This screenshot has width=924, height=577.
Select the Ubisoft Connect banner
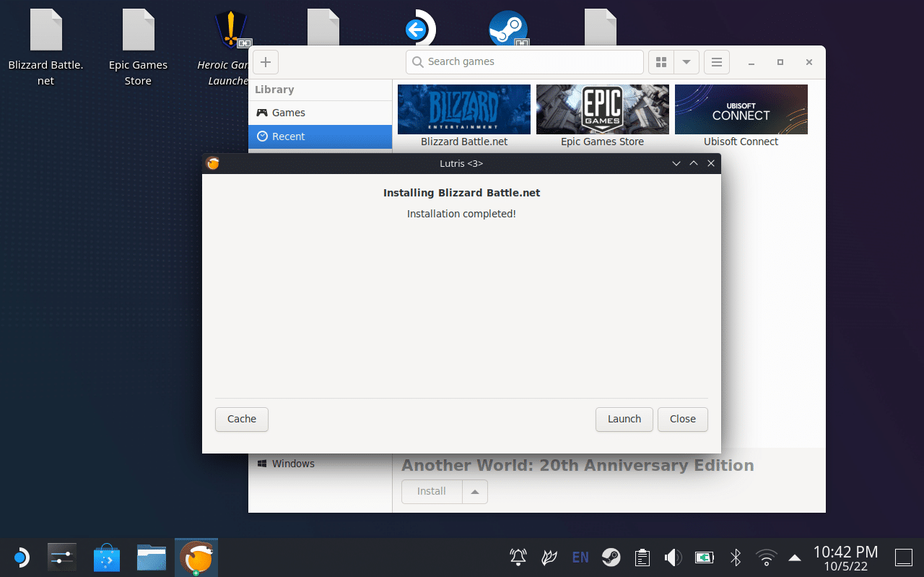(x=741, y=109)
